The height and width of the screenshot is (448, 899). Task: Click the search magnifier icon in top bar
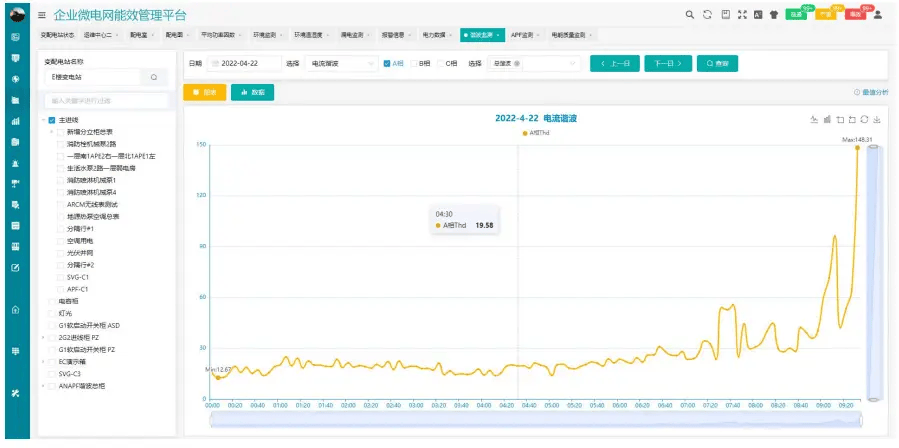tap(690, 15)
